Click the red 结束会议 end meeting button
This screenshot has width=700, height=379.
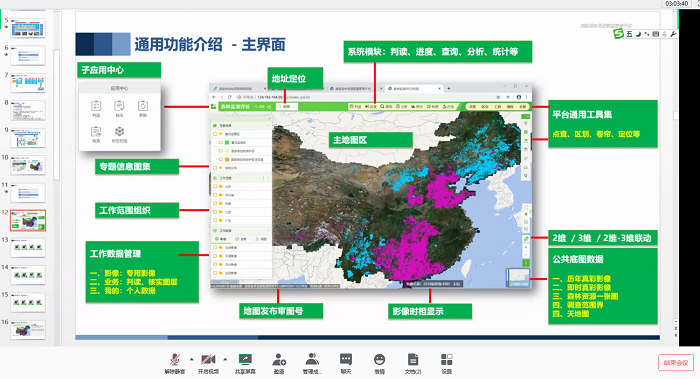click(676, 362)
